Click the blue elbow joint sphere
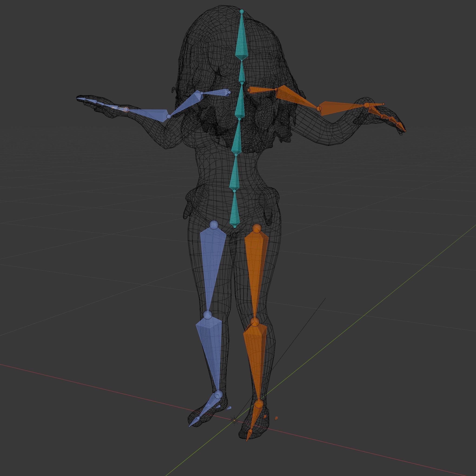Viewport: 476px width, 476px height. [169, 116]
